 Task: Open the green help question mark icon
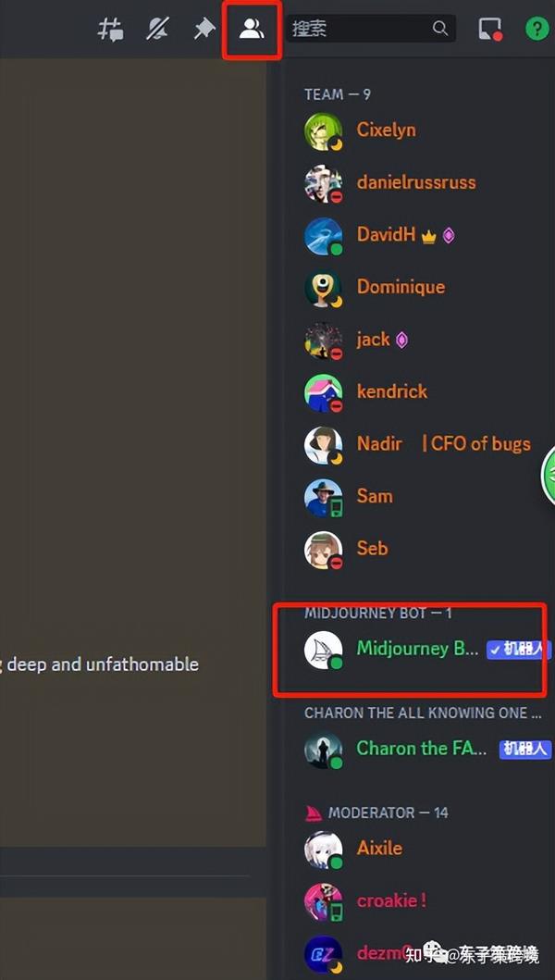537,29
